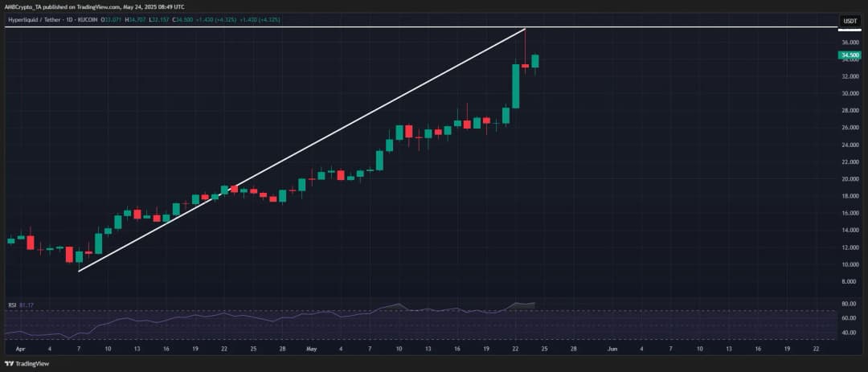
Task: Click the large green candle on May 22
Action: (515, 85)
